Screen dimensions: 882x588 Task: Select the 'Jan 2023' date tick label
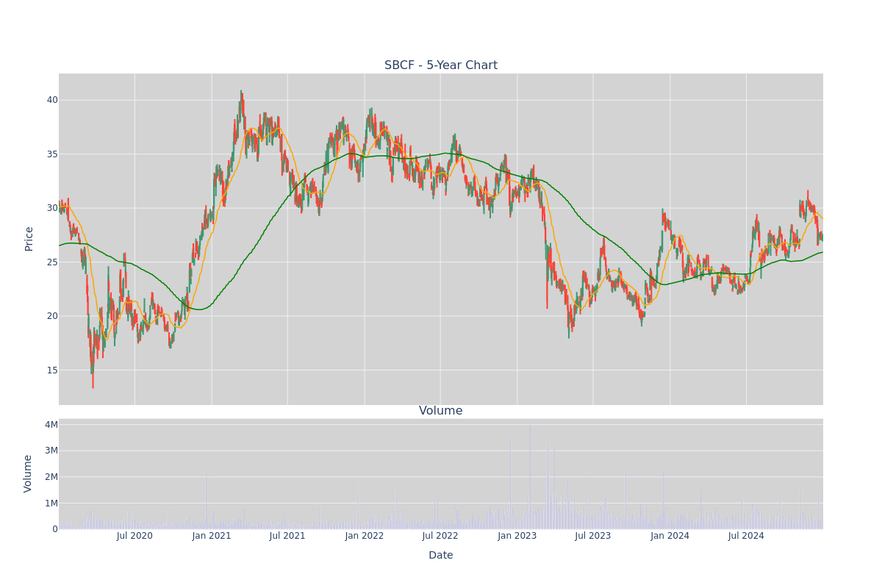[x=517, y=536]
